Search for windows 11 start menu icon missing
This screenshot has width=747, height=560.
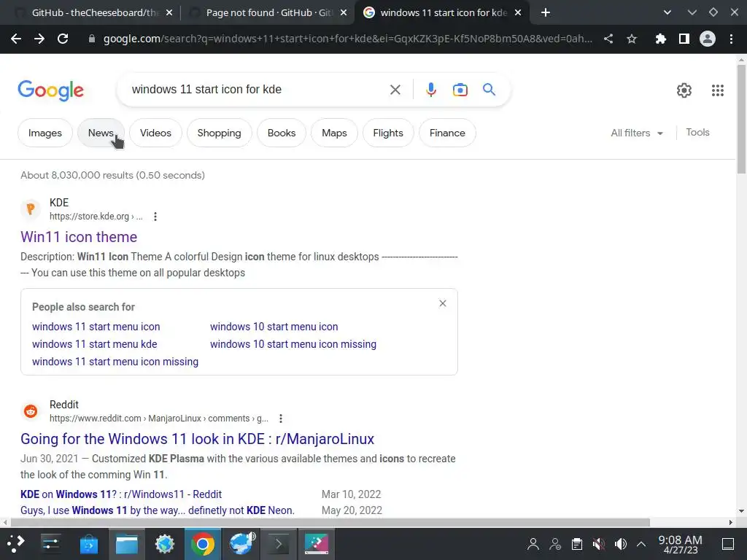point(115,362)
